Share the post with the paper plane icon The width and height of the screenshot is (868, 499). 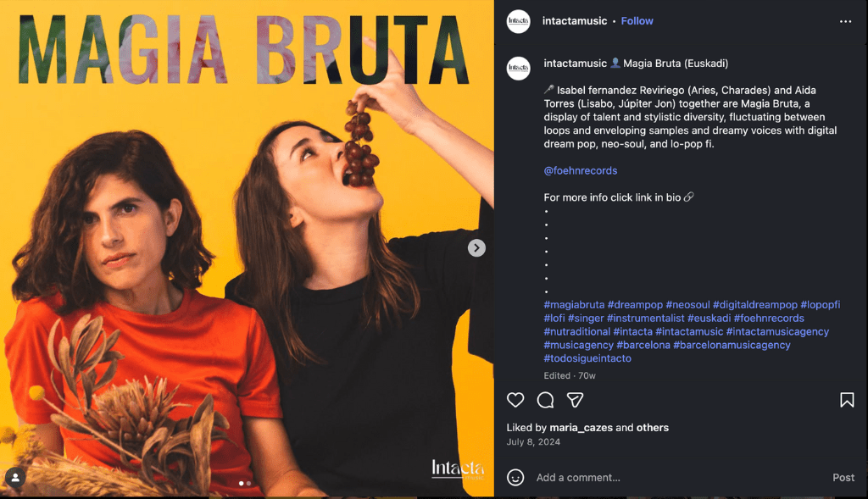click(576, 399)
